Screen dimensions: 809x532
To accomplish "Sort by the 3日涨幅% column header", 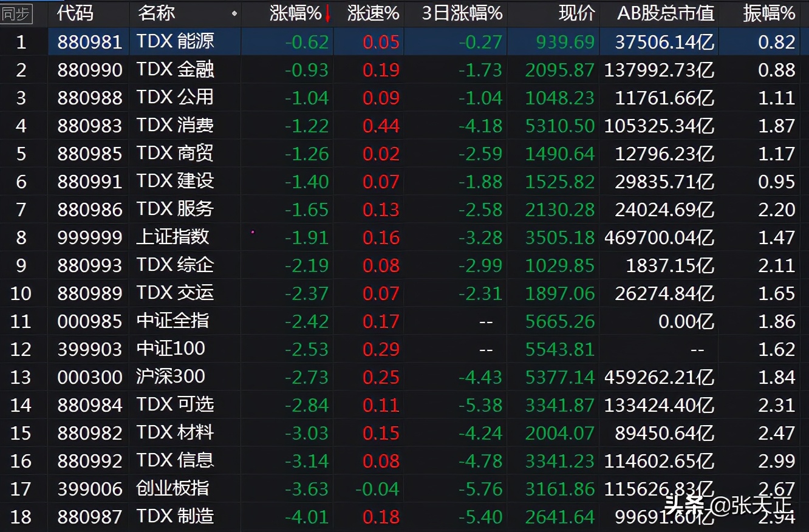I will pos(462,13).
